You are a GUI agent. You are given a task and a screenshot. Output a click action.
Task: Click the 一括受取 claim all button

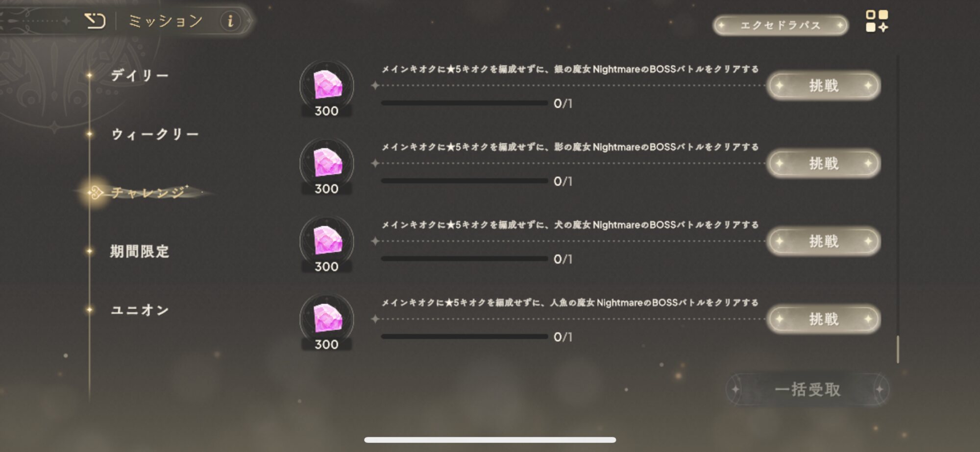click(x=808, y=390)
